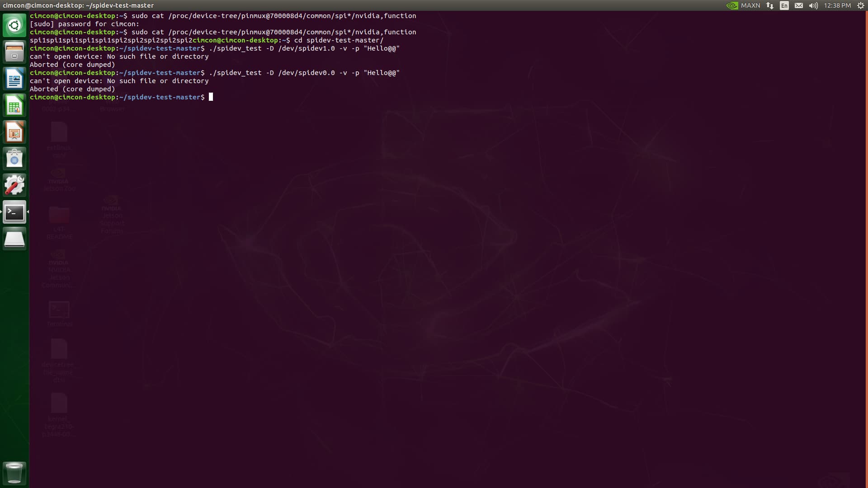The height and width of the screenshot is (488, 868).
Task: Click at the terminal prompt cursor
Action: 211,97
